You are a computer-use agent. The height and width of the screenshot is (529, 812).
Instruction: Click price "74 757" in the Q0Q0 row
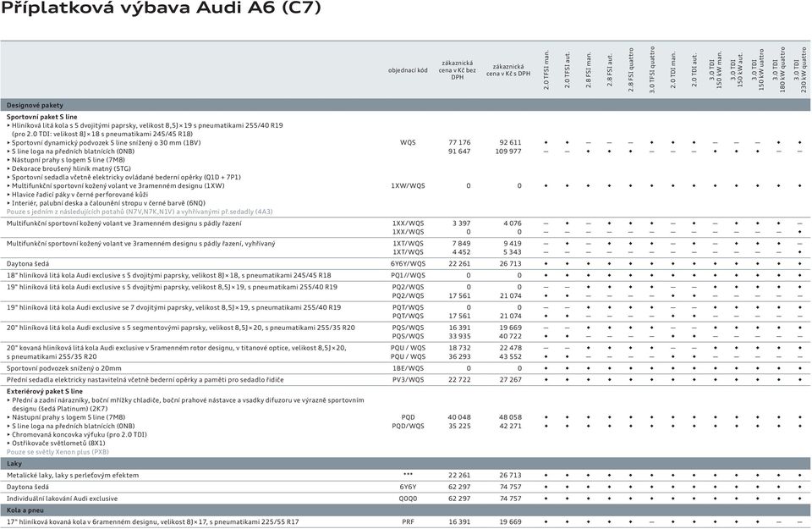pos(511,499)
